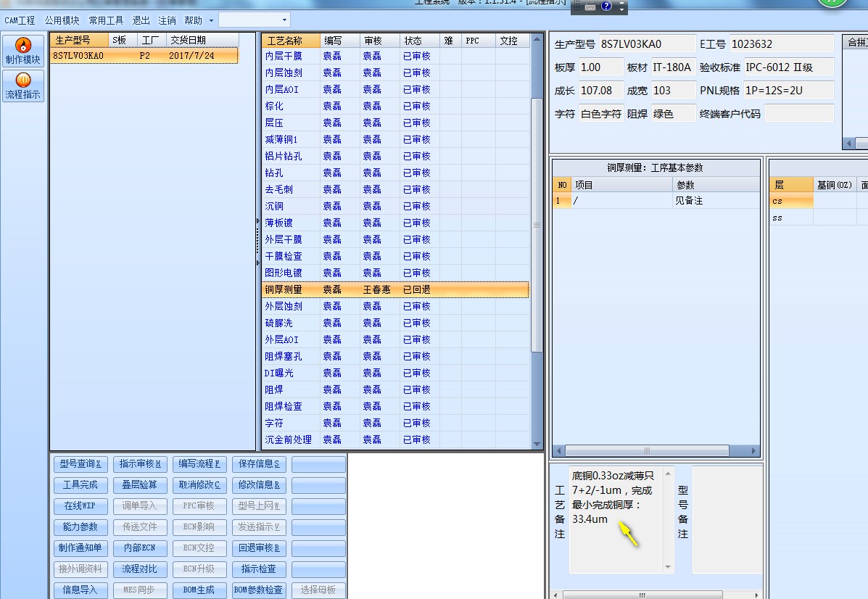The width and height of the screenshot is (868, 599).
Task: Expand the menu bar combo box dropdown
Action: [284, 20]
